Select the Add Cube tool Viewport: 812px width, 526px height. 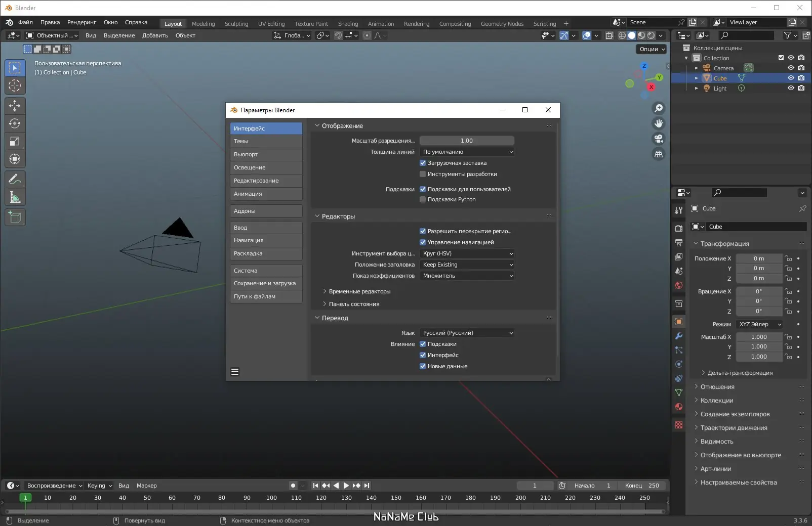coord(15,217)
